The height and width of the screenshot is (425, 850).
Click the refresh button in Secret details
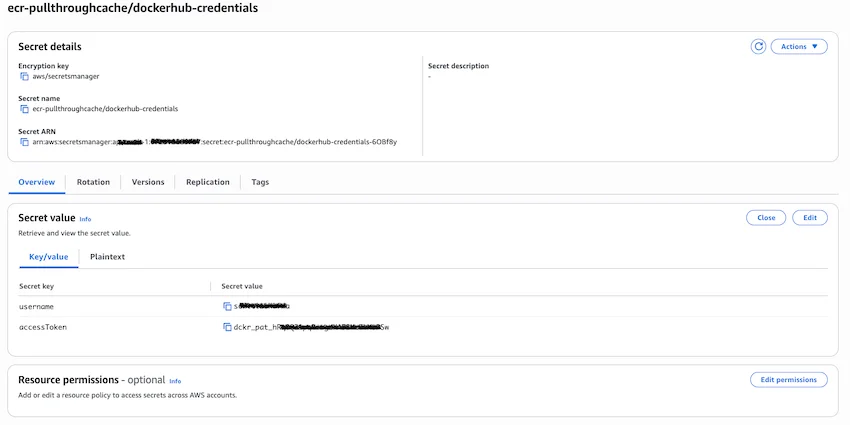coord(759,46)
